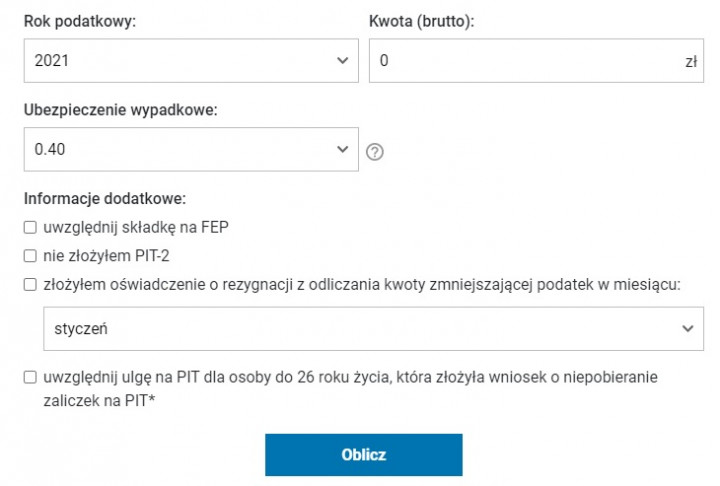Image resolution: width=720 pixels, height=486 pixels.
Task: Click the chevron arrow in the styczeń selector
Action: (687, 329)
